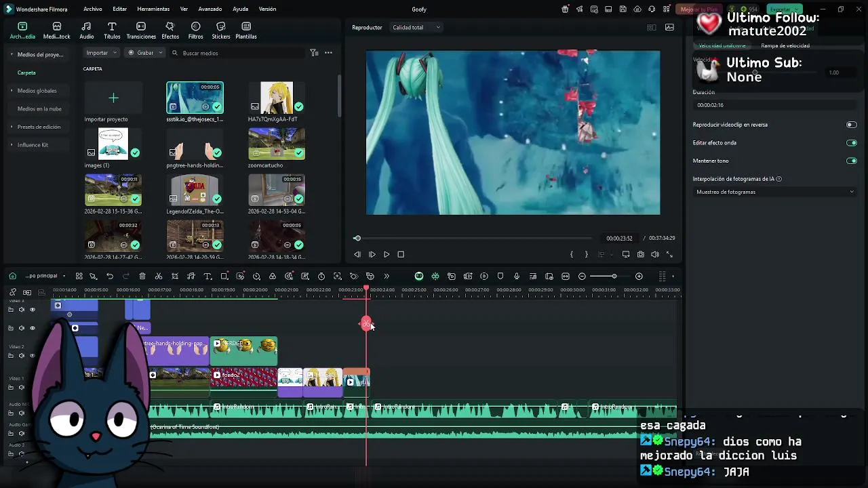Screen dimensions: 868x488
Task: Open the Importar dropdown
Action: tap(102, 52)
